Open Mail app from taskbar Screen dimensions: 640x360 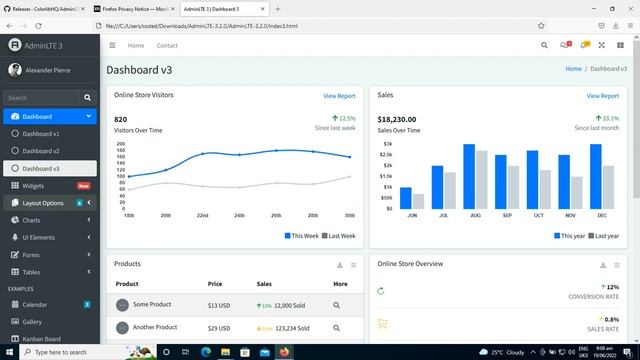tap(264, 352)
